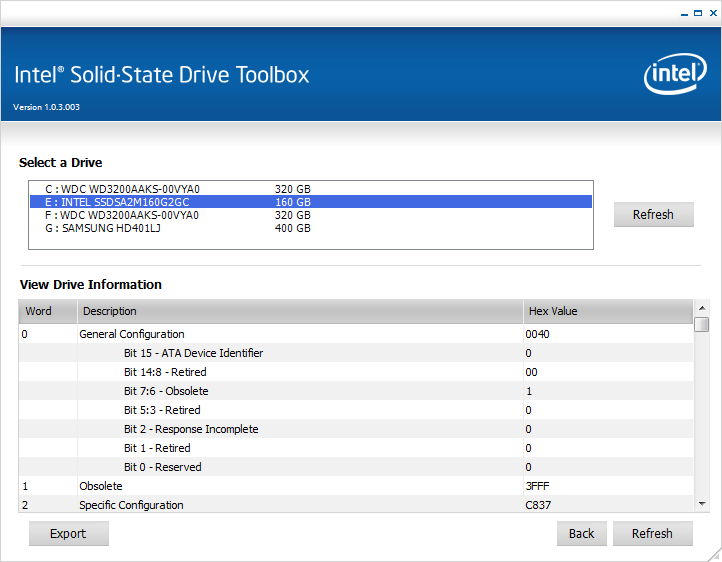Click hex value 3FFF
The image size is (722, 562).
(x=537, y=486)
